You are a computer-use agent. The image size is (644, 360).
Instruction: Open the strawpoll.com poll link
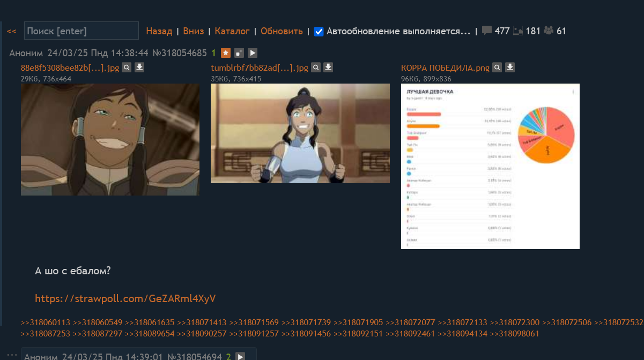tap(125, 298)
